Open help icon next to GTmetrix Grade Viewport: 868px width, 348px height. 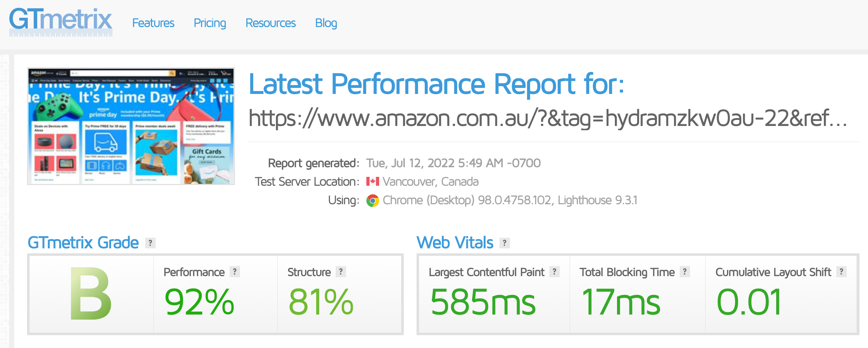150,243
